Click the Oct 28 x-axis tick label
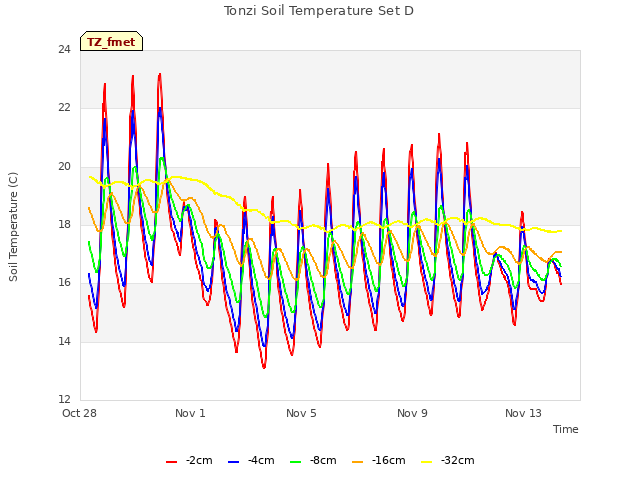Viewport: 640px width, 480px height. coord(79,413)
